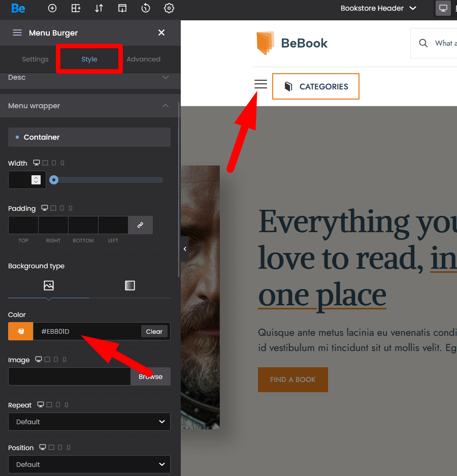Open the revisions history icon
Image resolution: width=457 pixels, height=476 pixels.
pos(146,8)
